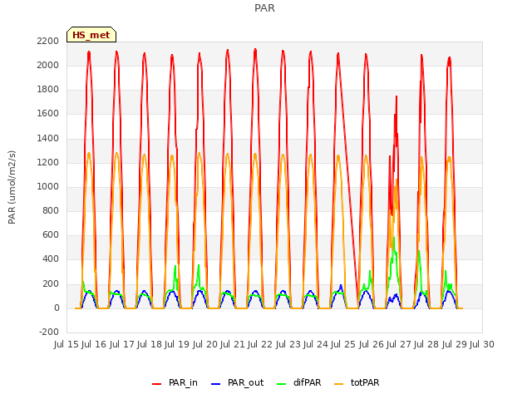Click the PAR_out blue legend swatch
The width and height of the screenshot is (532, 399).
(215, 384)
